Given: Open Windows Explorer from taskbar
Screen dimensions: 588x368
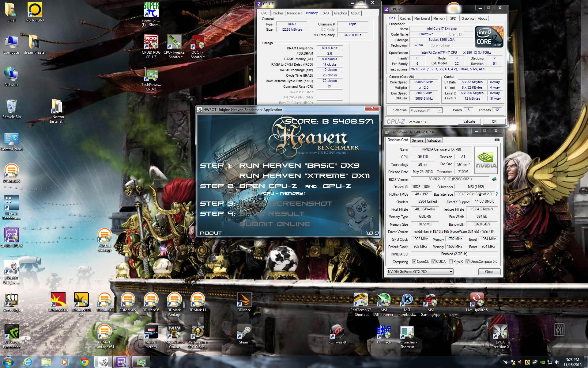Looking at the screenshot, I should [x=46, y=362].
